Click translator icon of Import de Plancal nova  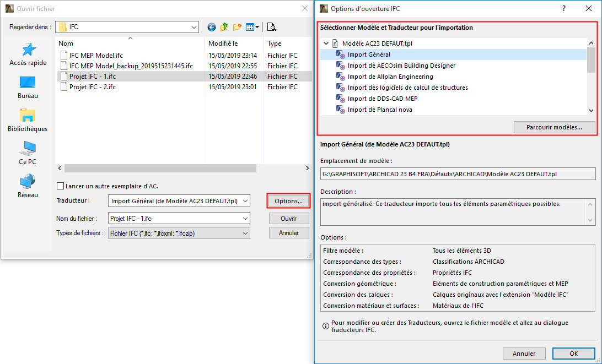point(341,110)
